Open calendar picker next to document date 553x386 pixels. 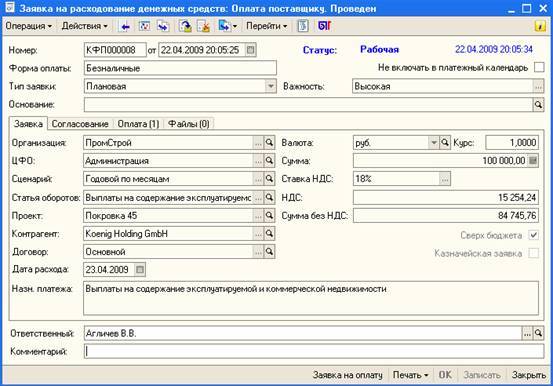click(x=250, y=50)
